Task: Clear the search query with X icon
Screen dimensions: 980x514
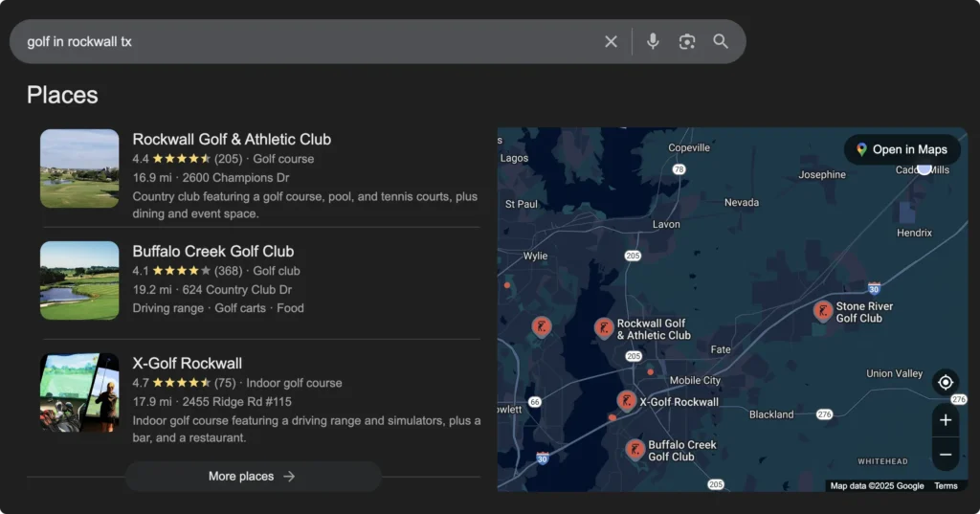Action: click(x=611, y=41)
